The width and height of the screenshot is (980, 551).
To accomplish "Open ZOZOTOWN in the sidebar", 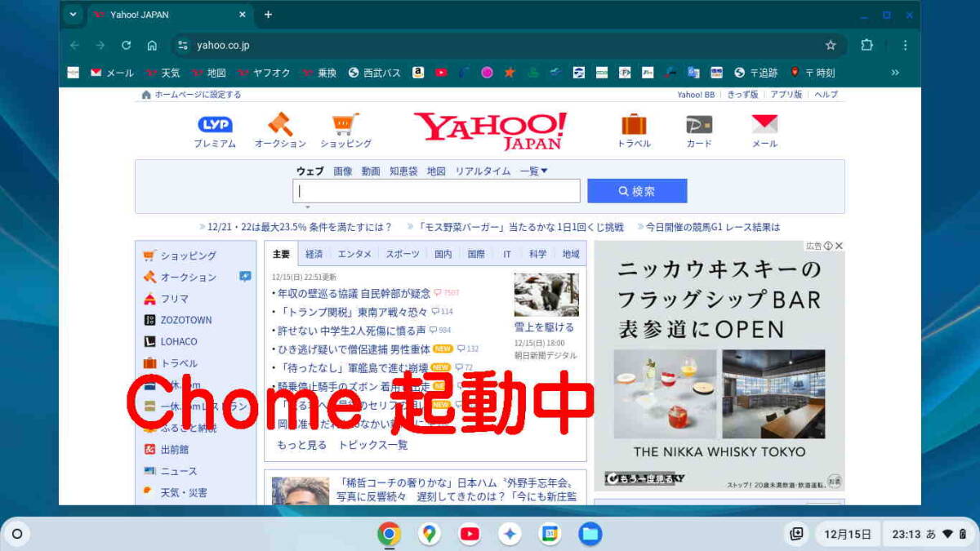I will 185,320.
